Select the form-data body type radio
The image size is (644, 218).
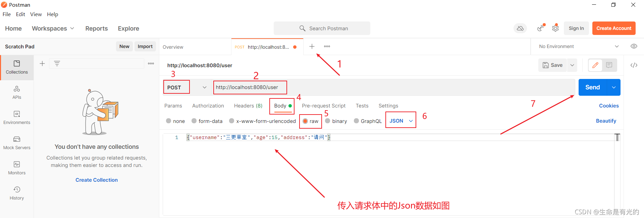194,121
